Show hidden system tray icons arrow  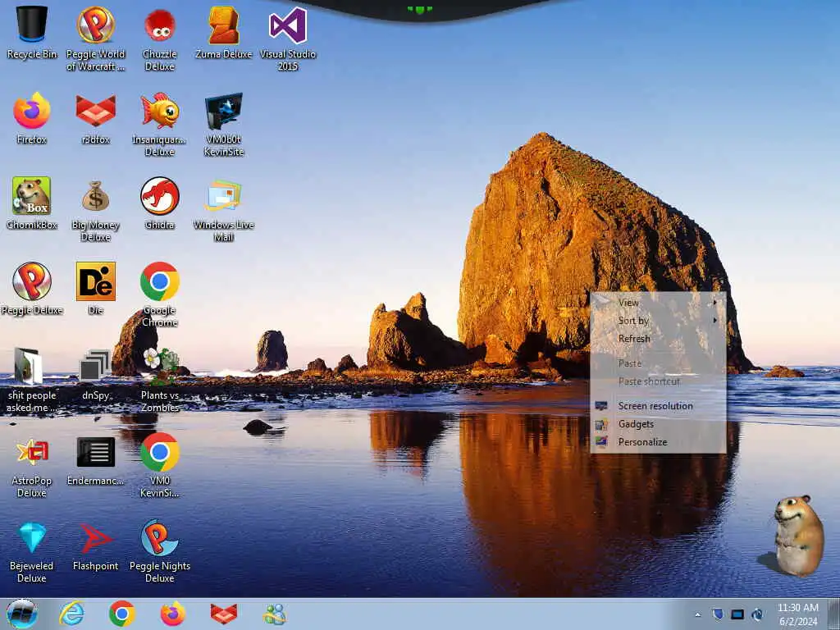pos(697,615)
